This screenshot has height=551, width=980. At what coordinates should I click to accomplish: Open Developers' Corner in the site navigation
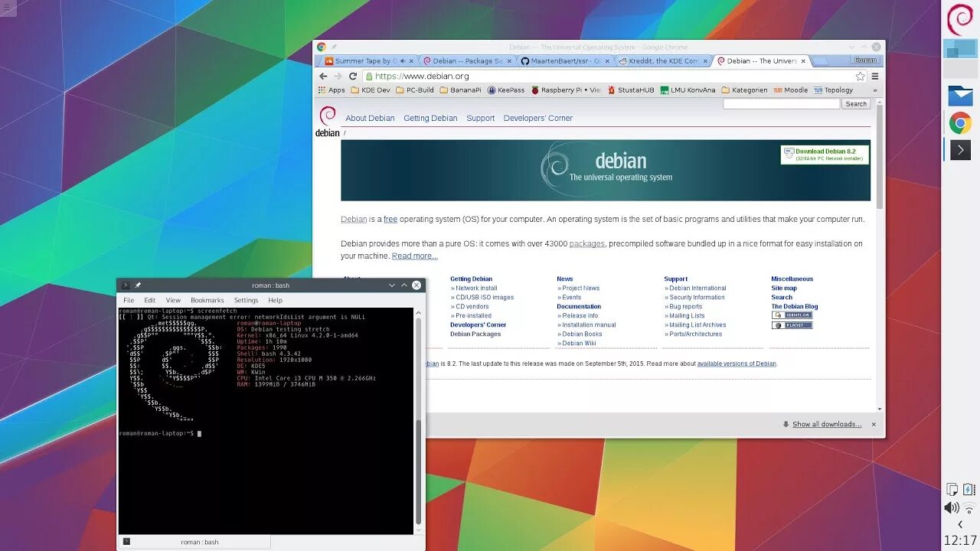pyautogui.click(x=537, y=118)
